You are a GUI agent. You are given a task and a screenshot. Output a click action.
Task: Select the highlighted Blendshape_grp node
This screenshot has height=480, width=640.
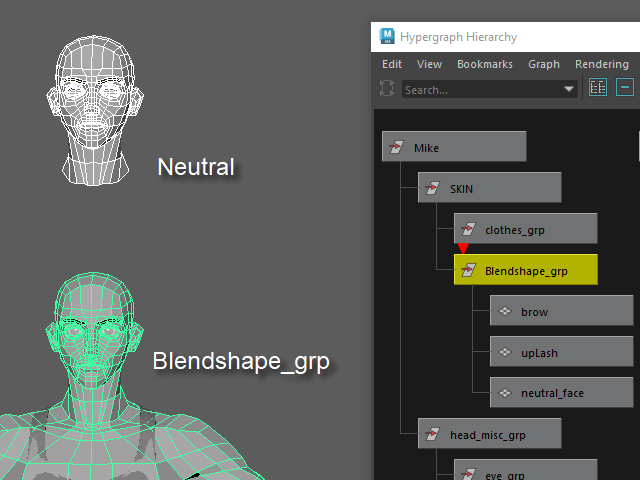point(526,270)
